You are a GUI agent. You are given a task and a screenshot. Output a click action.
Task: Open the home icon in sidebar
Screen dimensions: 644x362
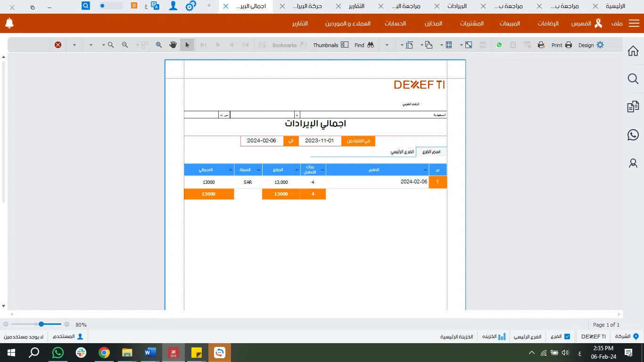[x=633, y=51]
